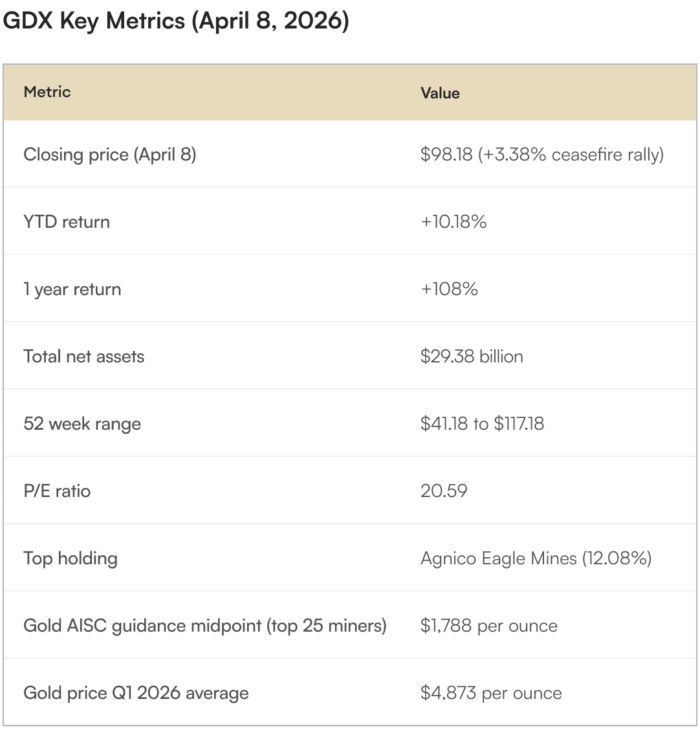This screenshot has width=700, height=730.
Task: Select Agnico Eagle Mines (12.08%) cell
Action: point(536,559)
